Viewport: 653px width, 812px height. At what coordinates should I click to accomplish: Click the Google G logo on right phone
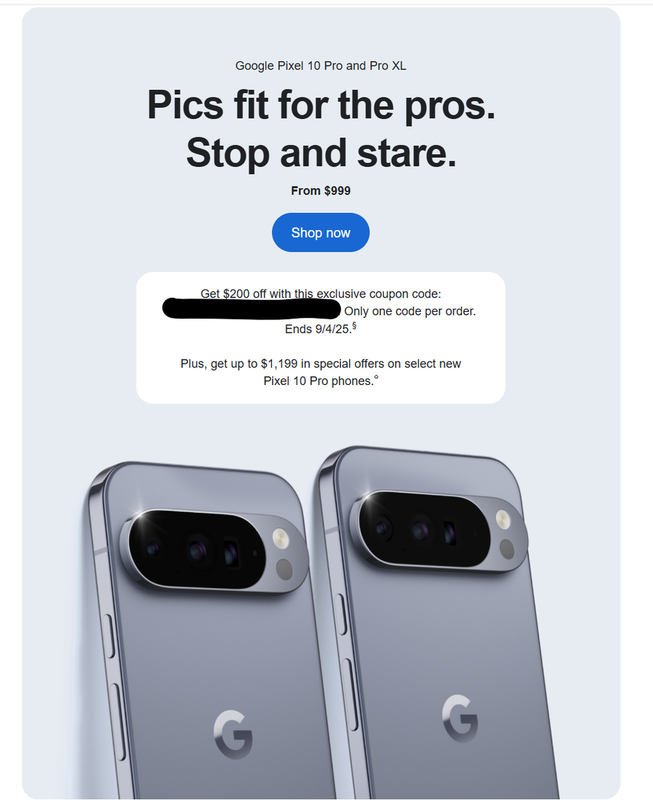tap(460, 718)
